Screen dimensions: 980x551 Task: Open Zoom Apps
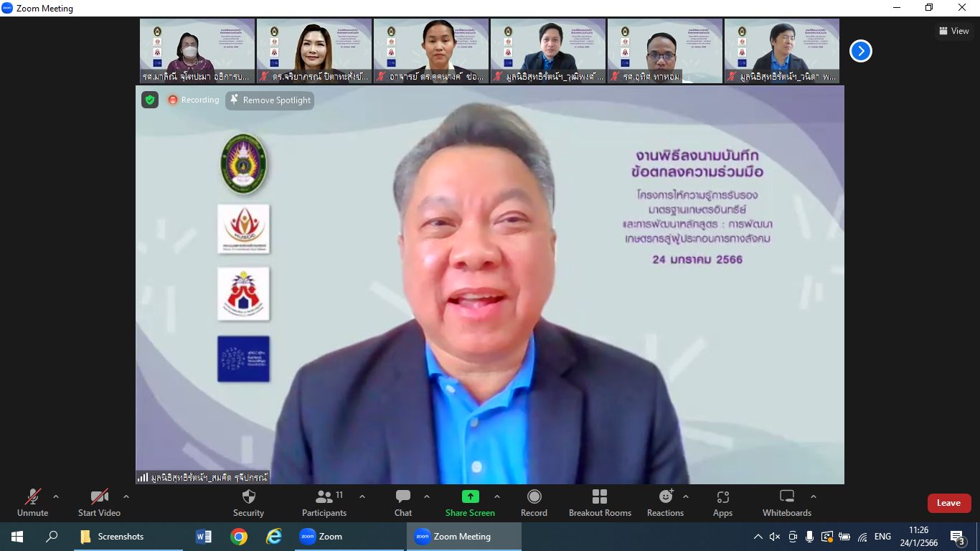pos(722,503)
